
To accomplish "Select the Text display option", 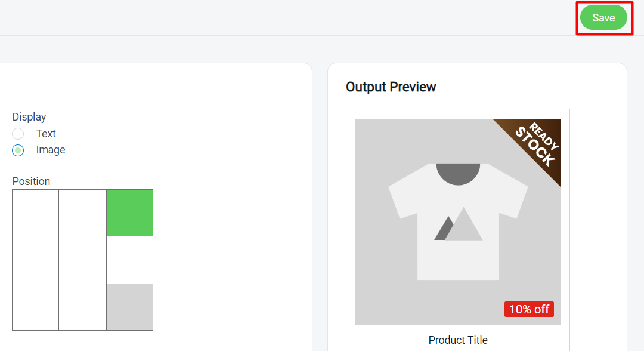I will 18,134.
